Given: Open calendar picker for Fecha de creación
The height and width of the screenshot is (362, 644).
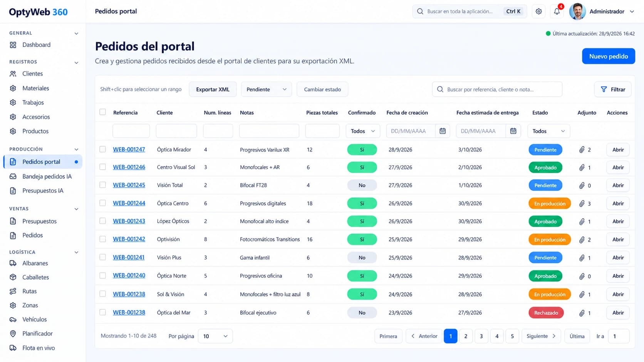Looking at the screenshot, I should coord(443,131).
